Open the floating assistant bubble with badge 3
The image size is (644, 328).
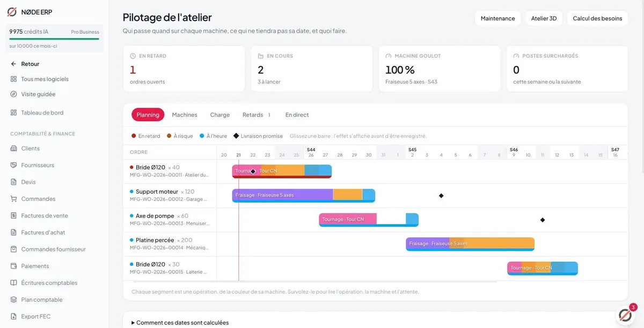coord(625,315)
